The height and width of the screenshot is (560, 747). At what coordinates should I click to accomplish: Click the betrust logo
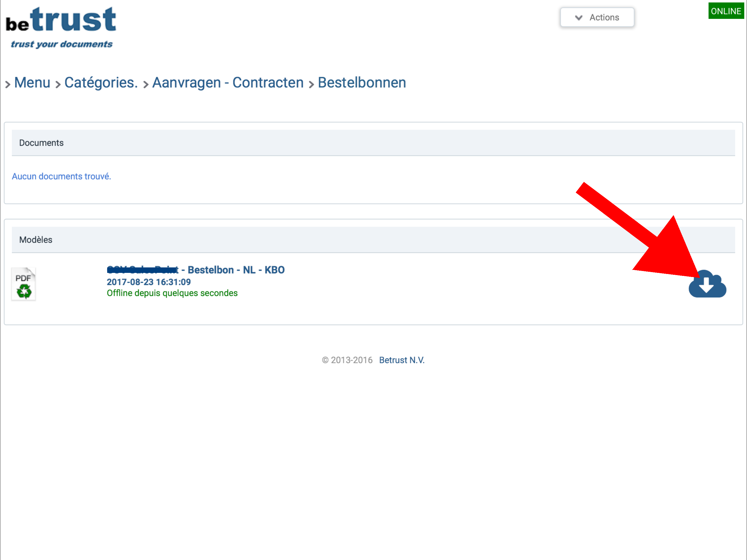[61, 27]
